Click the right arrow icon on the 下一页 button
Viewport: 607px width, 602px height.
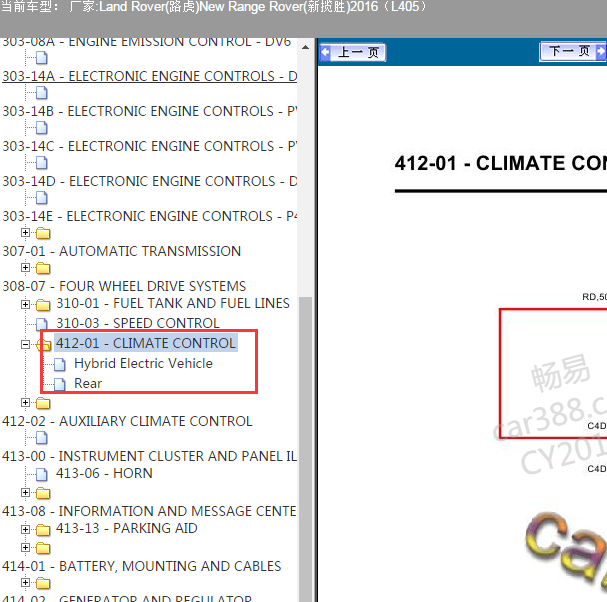[600, 51]
